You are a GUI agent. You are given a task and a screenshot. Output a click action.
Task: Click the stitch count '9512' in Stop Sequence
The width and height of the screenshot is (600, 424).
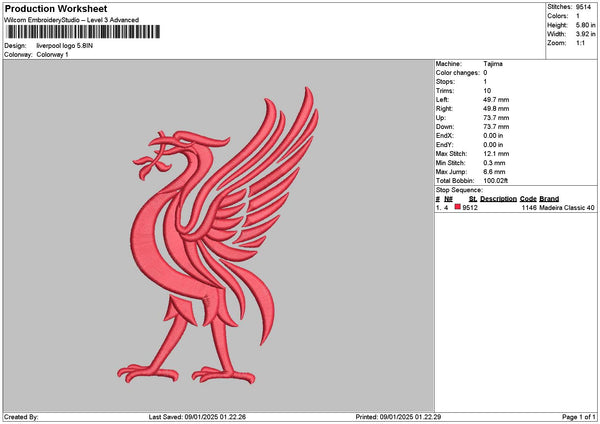(x=470, y=208)
